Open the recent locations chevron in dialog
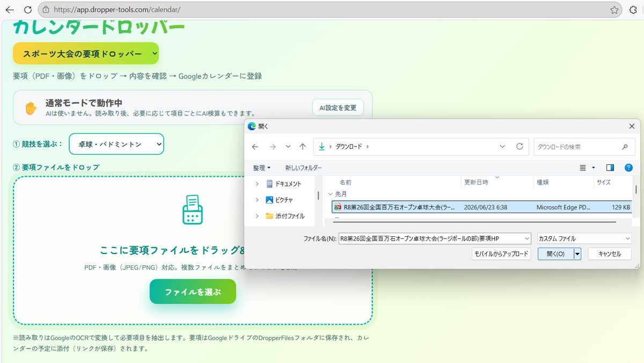644x363 pixels. 288,147
